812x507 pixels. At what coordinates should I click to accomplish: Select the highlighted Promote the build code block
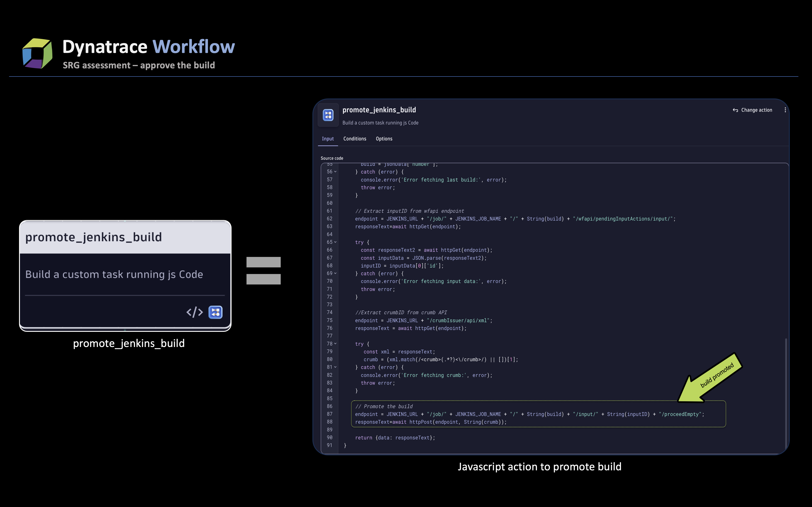point(537,414)
